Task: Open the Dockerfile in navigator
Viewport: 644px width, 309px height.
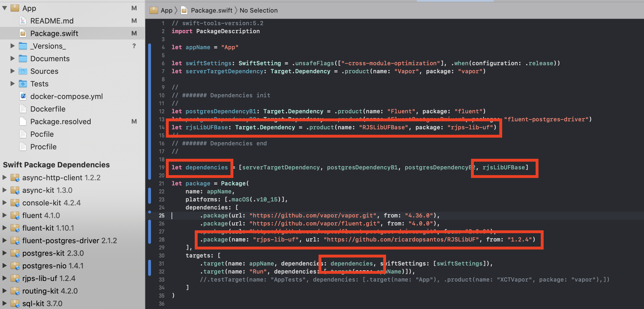Action: (48, 109)
